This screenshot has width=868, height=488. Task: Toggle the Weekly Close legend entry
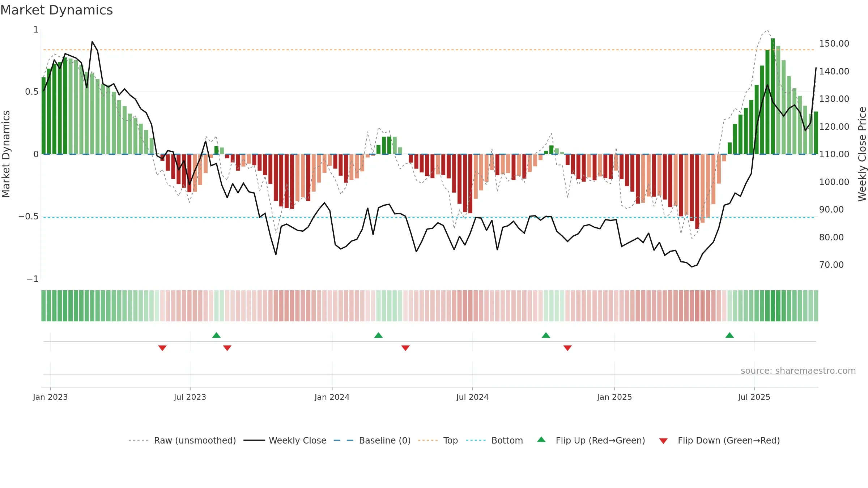coord(285,440)
